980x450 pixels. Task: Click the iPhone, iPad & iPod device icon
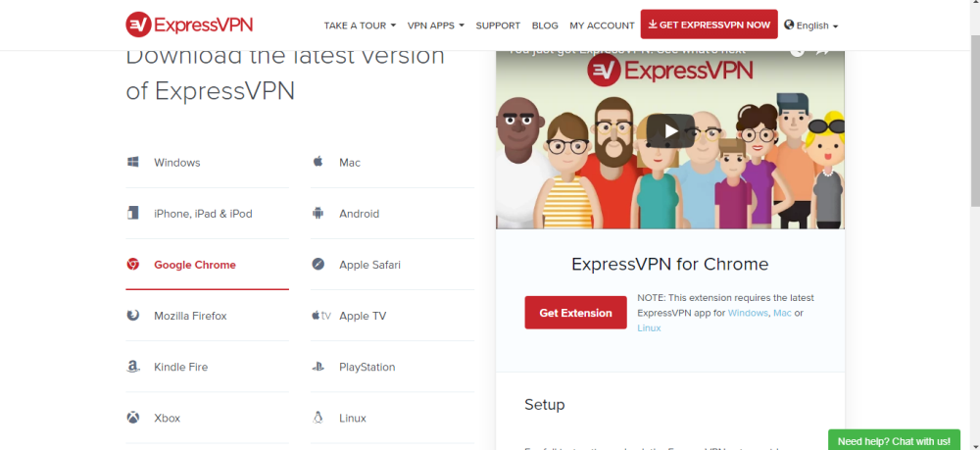click(x=132, y=213)
